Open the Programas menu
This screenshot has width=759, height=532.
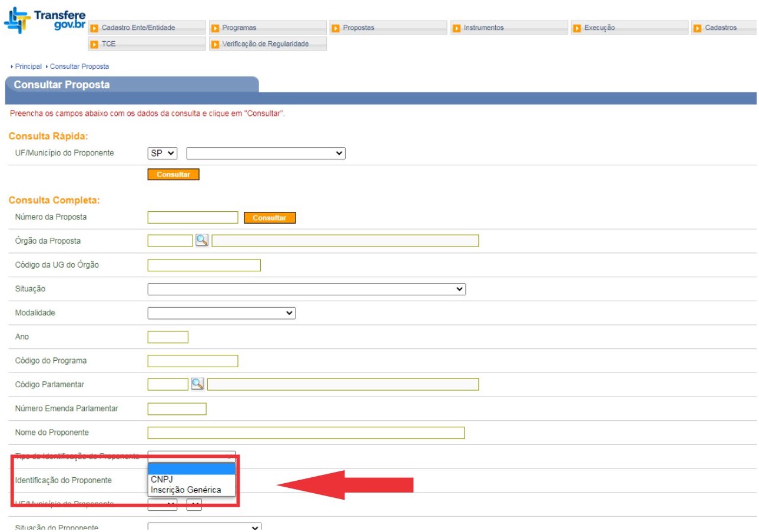pos(268,28)
